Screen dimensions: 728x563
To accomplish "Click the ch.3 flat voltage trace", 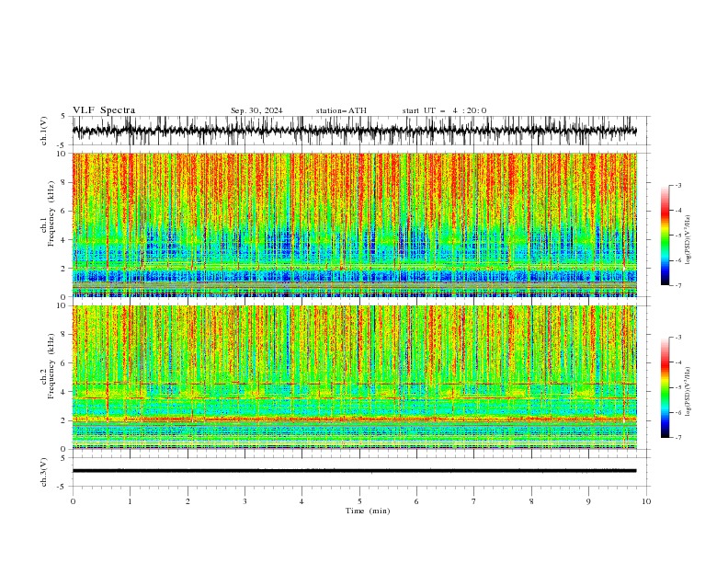I will point(354,471).
